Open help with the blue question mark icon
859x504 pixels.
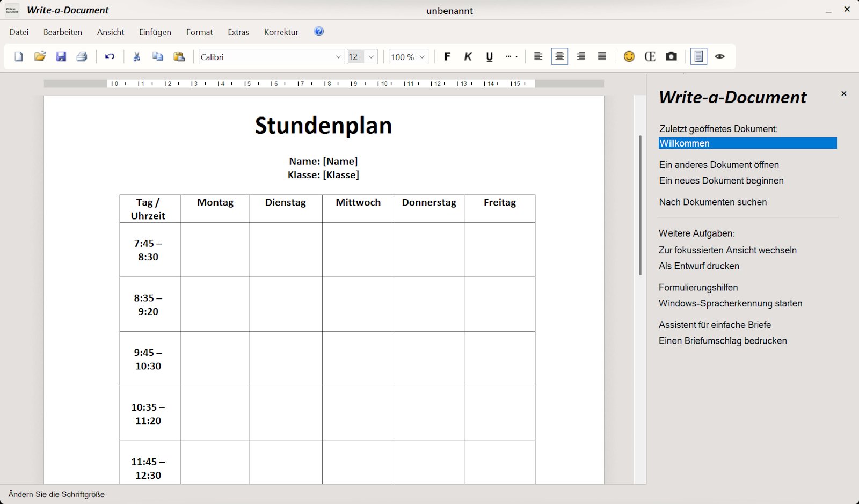pyautogui.click(x=319, y=32)
